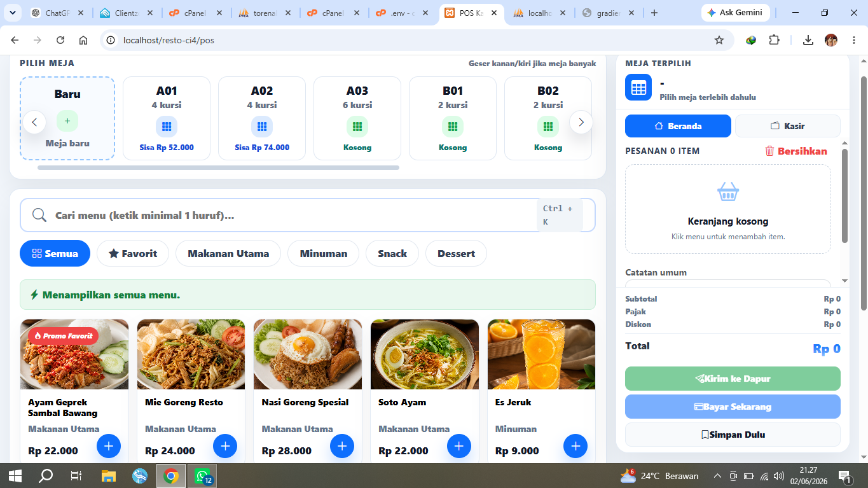Add Ayam Geprek Sambal Bawang with plus button

pos(109,446)
